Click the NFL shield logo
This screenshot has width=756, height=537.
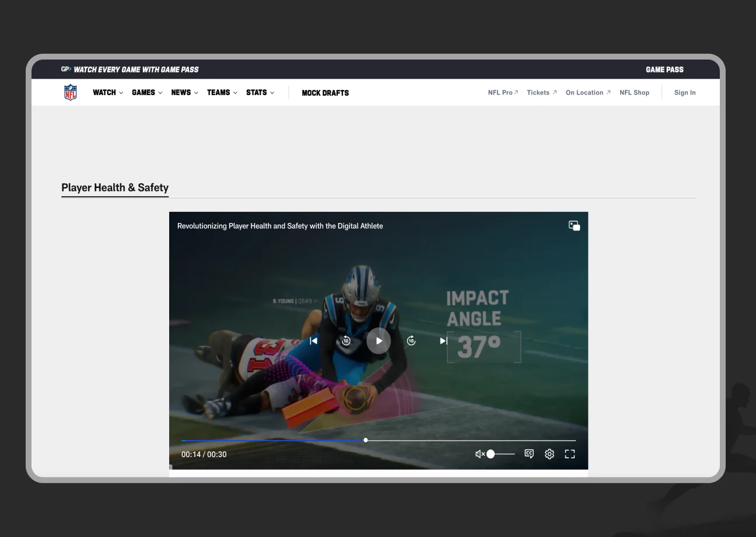[71, 92]
